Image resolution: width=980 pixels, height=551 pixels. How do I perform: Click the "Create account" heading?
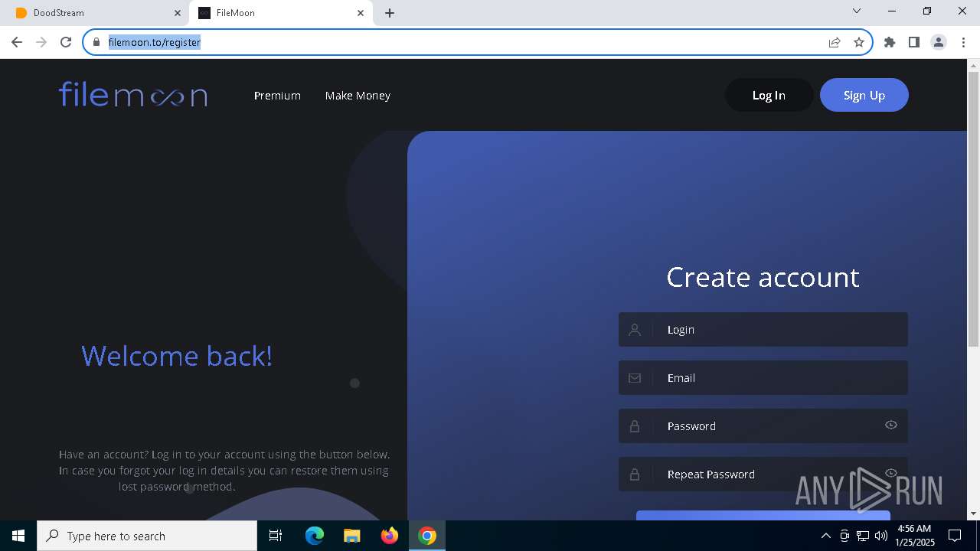click(x=763, y=277)
